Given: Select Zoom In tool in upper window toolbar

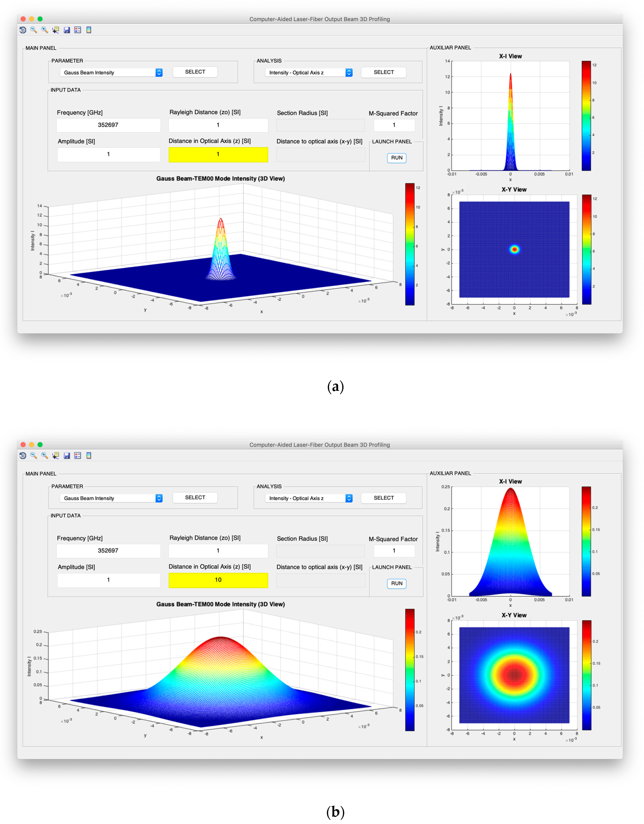Looking at the screenshot, I should click(45, 30).
